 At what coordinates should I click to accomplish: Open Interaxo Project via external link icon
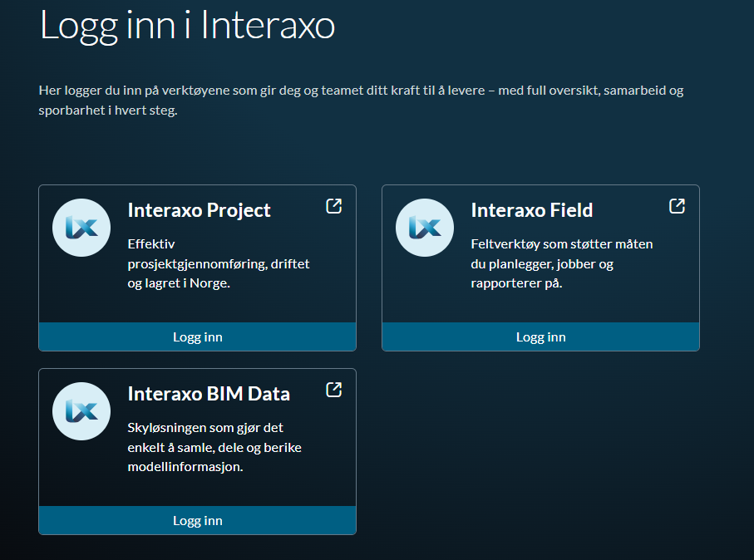333,206
